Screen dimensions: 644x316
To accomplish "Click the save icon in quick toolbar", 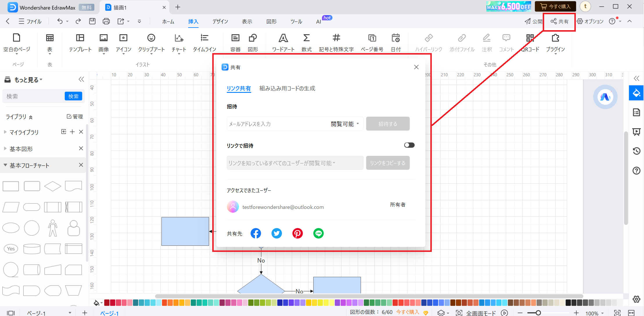I will [x=92, y=21].
